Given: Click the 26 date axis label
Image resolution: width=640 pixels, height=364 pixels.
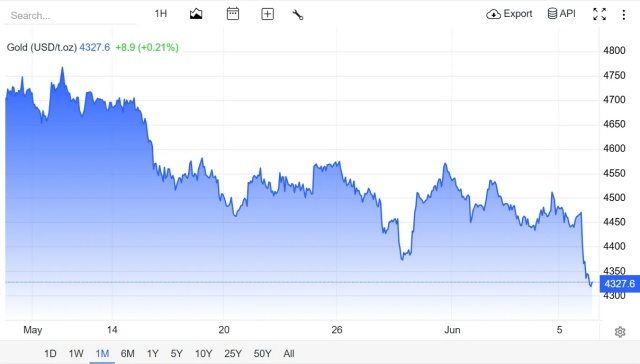Looking at the screenshot, I should tap(337, 330).
